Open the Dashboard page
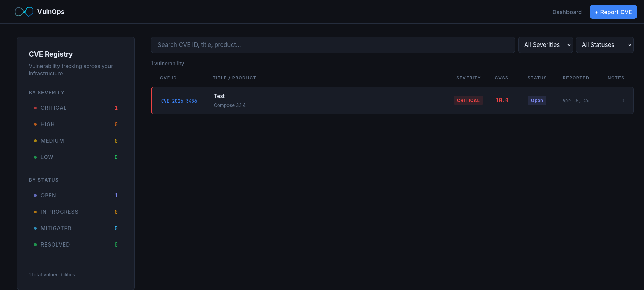The image size is (644, 290). [567, 12]
